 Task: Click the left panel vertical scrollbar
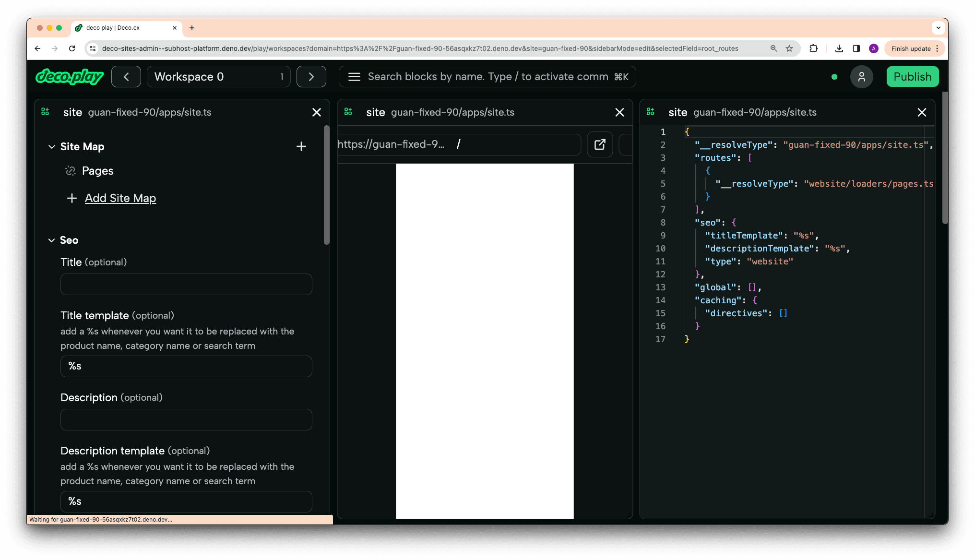[327, 185]
